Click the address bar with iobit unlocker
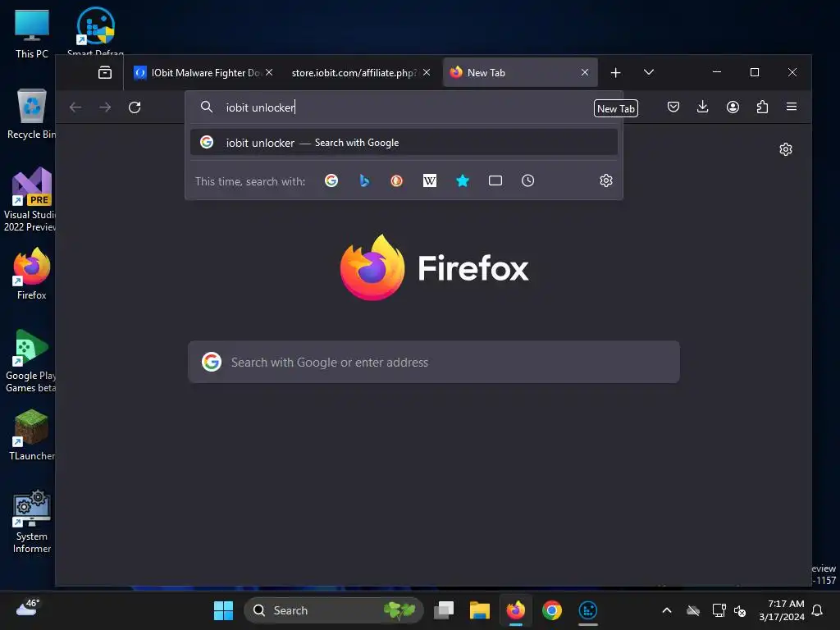 tap(402, 107)
